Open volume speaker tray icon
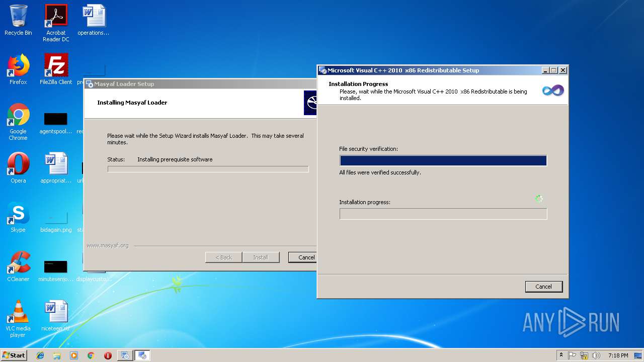644x362 pixels. point(596,355)
